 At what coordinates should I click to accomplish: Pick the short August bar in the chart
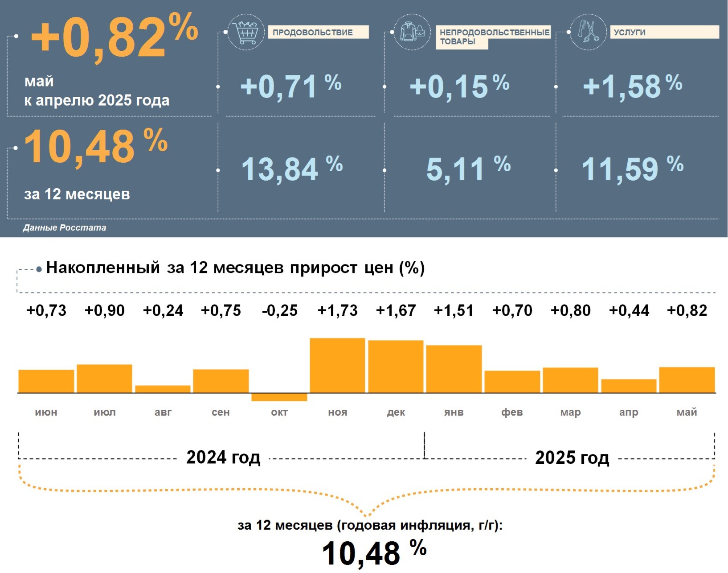(x=163, y=389)
